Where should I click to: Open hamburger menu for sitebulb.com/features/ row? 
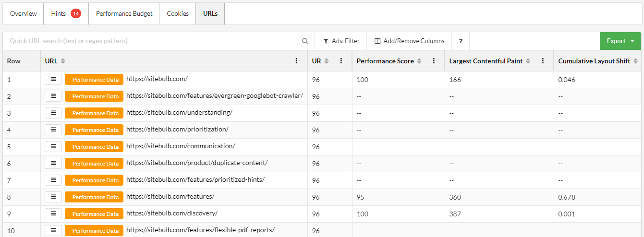[x=53, y=197]
